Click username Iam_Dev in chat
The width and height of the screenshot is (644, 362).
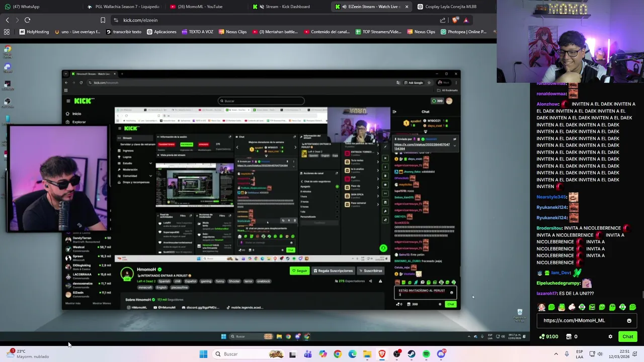pos(560,273)
